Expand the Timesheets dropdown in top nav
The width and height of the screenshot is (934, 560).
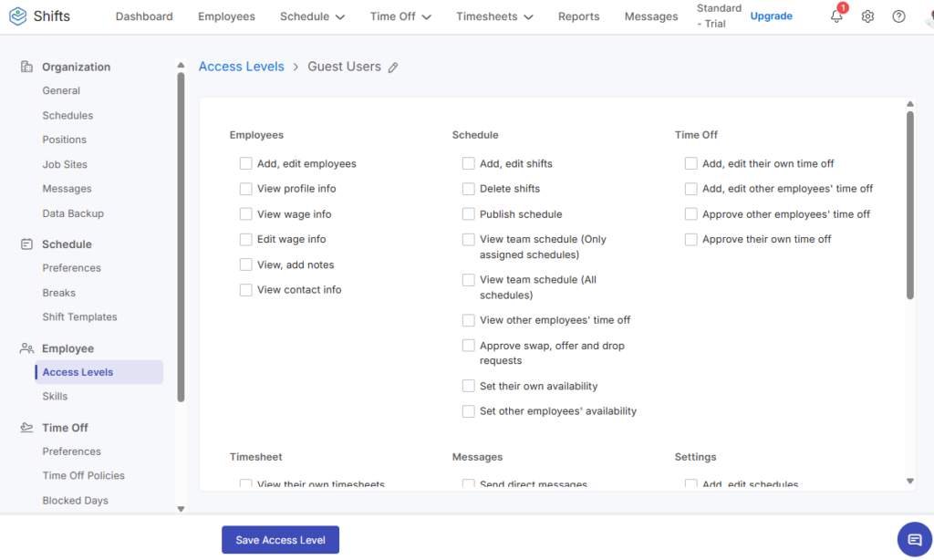[494, 16]
